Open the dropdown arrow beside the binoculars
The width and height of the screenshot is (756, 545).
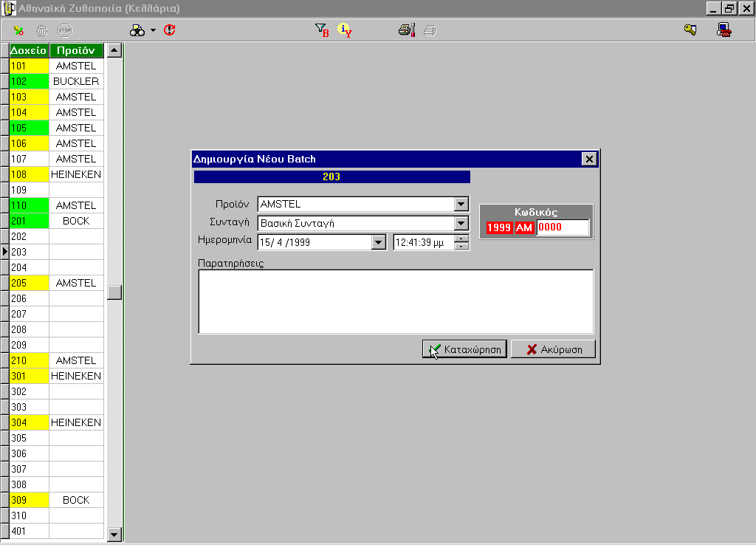(x=153, y=30)
